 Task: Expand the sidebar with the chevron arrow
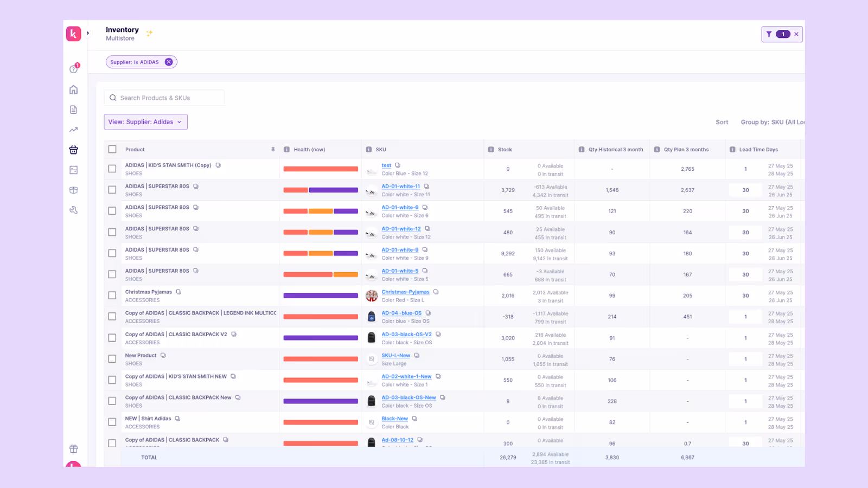click(88, 33)
